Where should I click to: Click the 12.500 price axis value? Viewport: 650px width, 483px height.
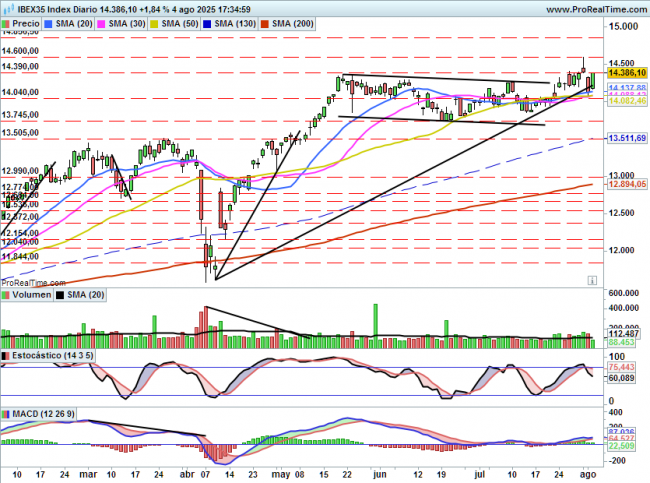(x=621, y=213)
